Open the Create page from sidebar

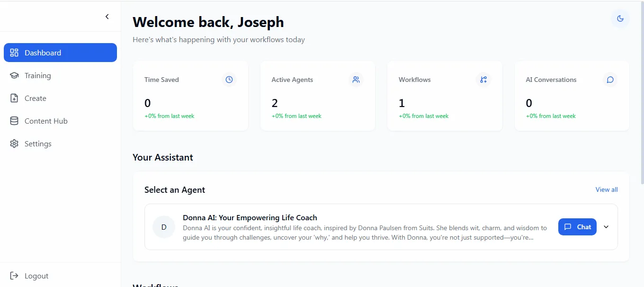tap(36, 98)
